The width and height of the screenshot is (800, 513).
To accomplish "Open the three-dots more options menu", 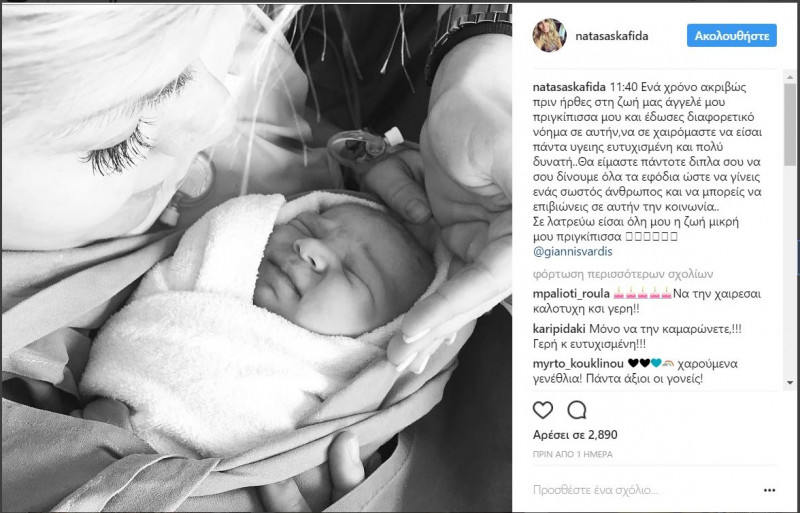I will [770, 491].
